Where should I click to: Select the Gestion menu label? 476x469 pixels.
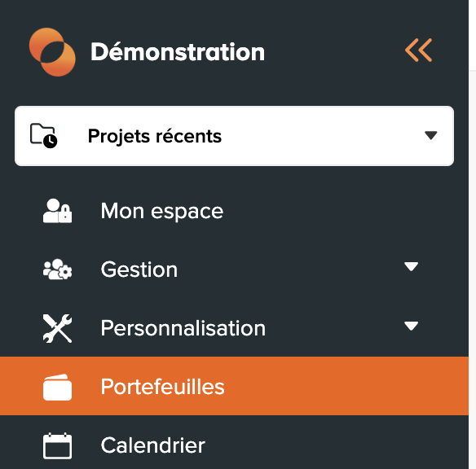[x=139, y=270]
